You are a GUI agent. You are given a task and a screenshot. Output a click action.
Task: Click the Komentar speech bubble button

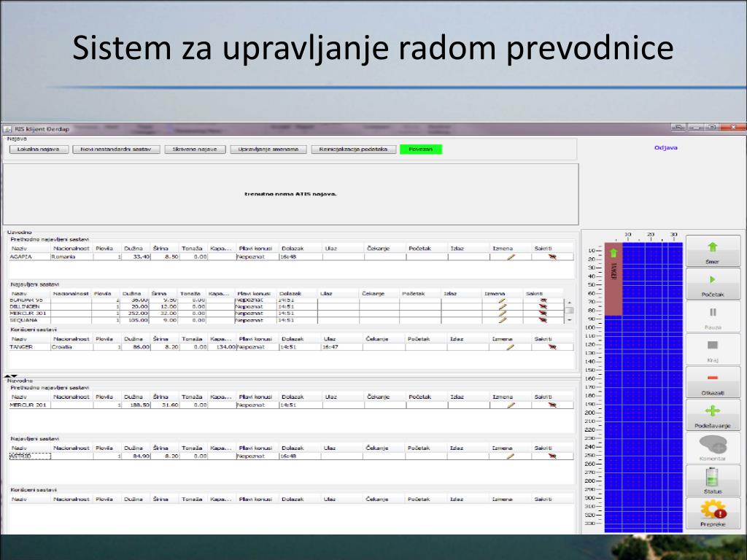click(x=713, y=448)
